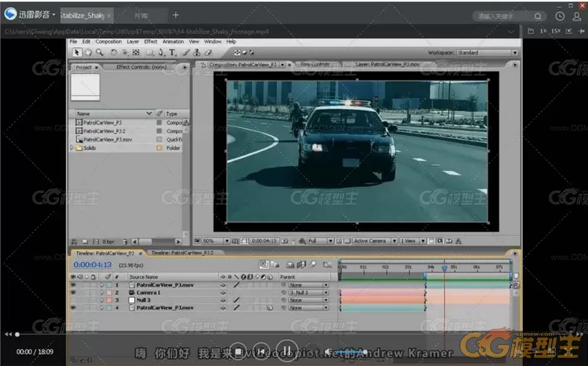Pause the video playback
Image resolution: width=588 pixels, height=366 pixels.
tap(287, 352)
